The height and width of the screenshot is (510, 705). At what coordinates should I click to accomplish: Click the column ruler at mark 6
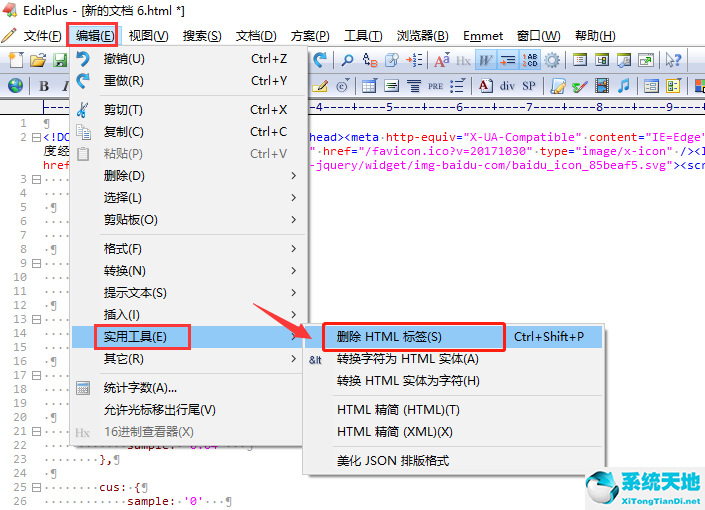coord(459,107)
